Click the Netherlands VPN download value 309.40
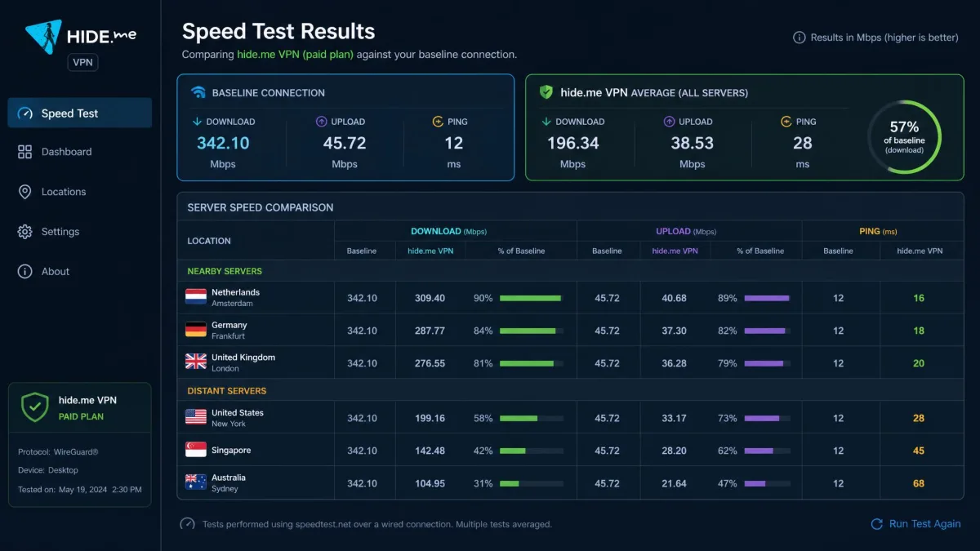 (430, 298)
